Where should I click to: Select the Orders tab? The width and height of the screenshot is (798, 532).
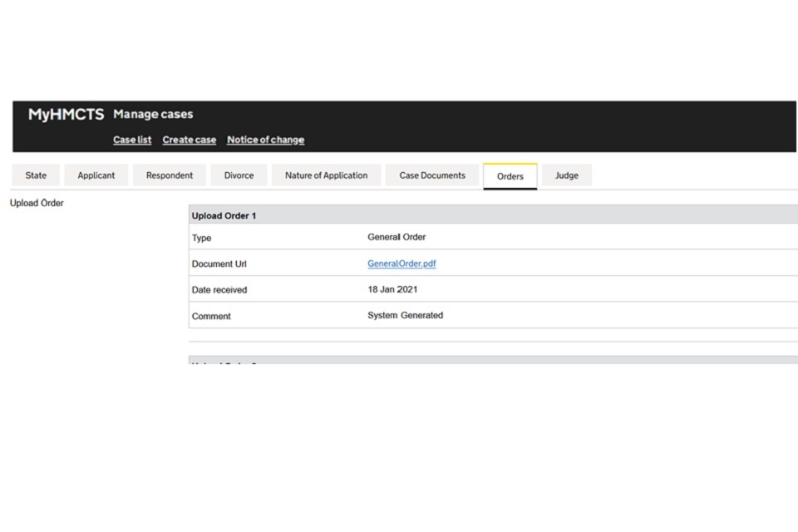click(510, 176)
